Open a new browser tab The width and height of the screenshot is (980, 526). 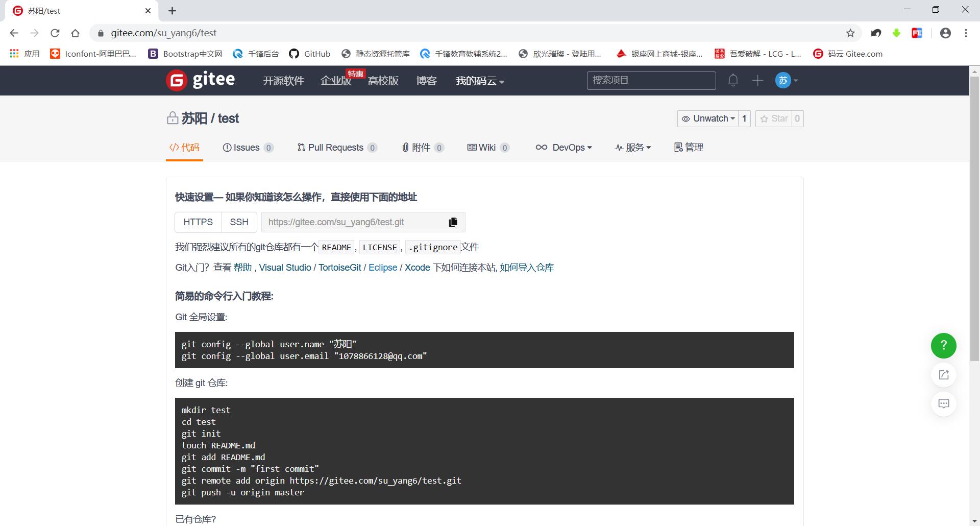coord(173,11)
